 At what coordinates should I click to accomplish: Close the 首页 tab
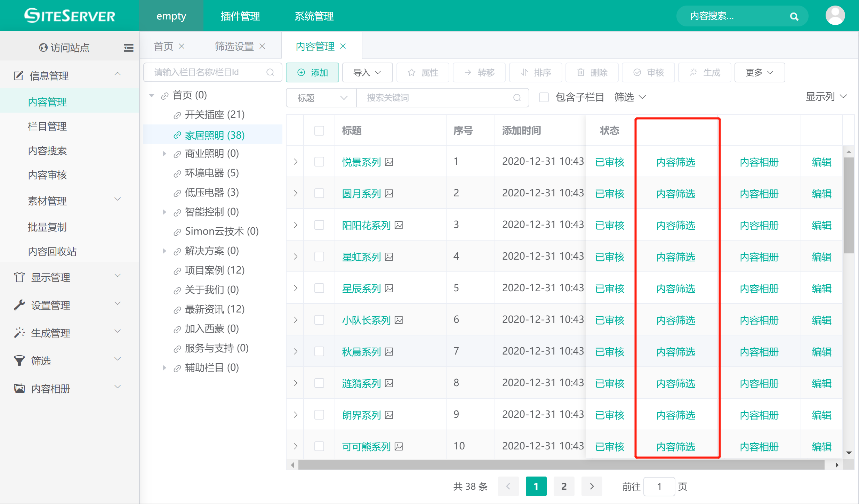click(182, 46)
